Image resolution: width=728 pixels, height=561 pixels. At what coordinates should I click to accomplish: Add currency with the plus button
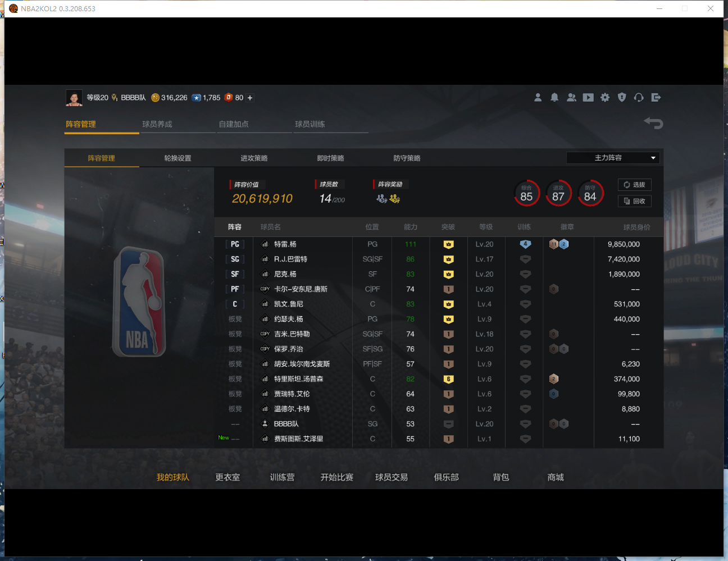(250, 98)
